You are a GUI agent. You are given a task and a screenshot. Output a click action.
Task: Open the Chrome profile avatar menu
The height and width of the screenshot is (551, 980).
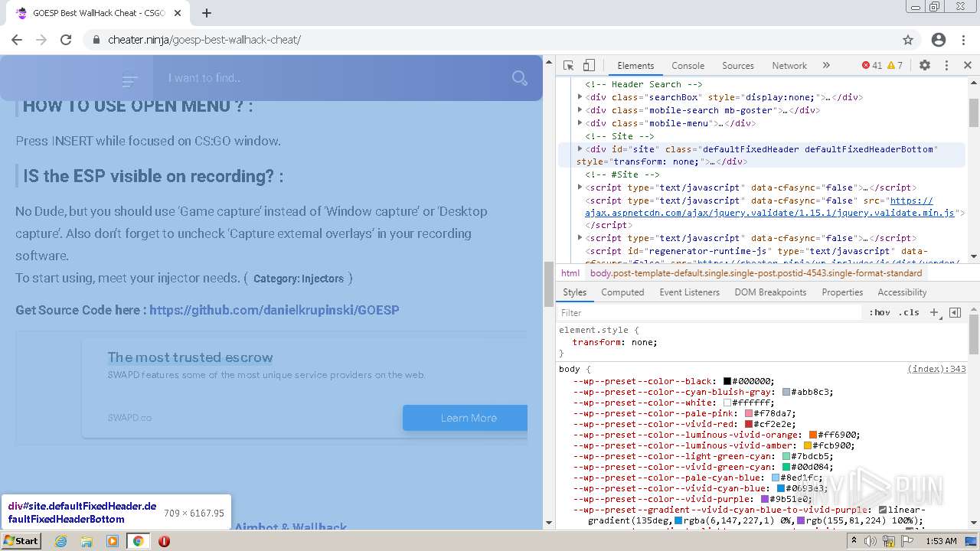coord(939,40)
